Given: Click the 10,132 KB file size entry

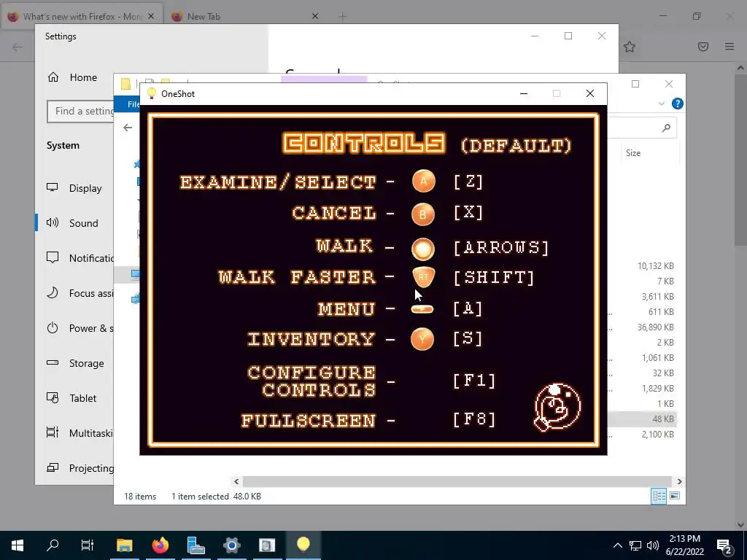Looking at the screenshot, I should click(656, 265).
